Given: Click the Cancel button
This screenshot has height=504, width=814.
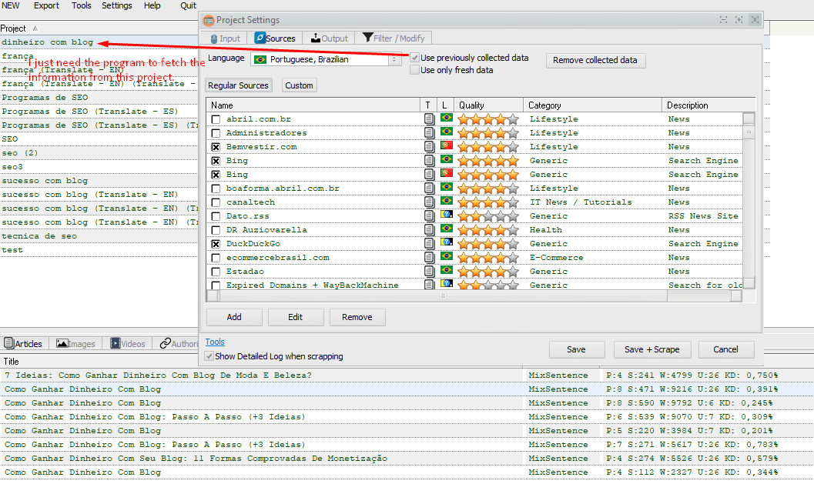Looking at the screenshot, I should pos(725,349).
